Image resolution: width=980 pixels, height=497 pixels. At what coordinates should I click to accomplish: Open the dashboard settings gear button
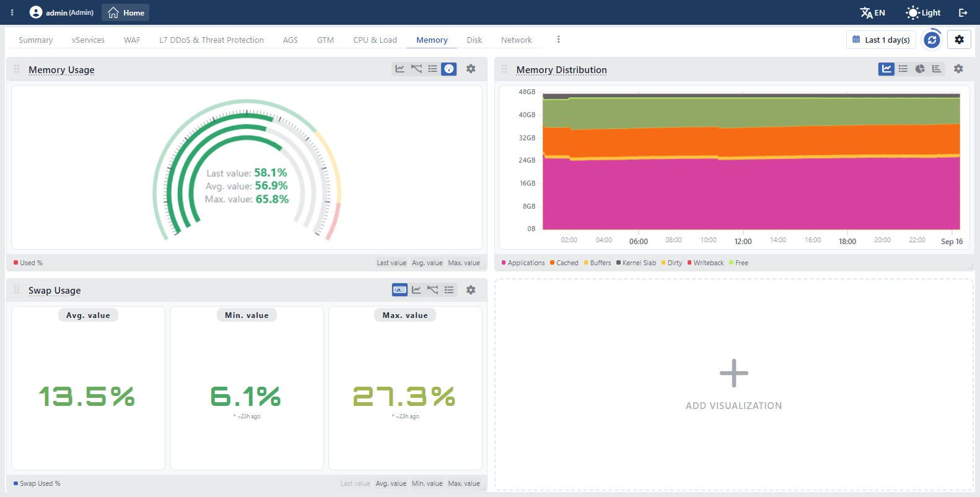(959, 40)
